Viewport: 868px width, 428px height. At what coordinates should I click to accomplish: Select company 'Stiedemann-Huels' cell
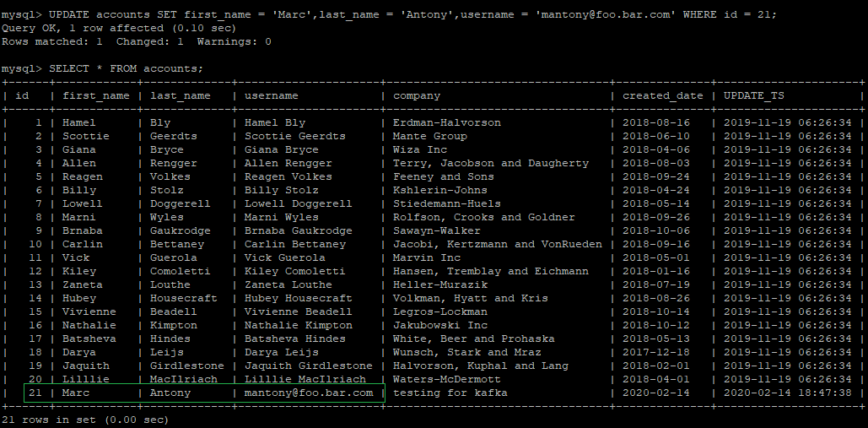(x=447, y=203)
